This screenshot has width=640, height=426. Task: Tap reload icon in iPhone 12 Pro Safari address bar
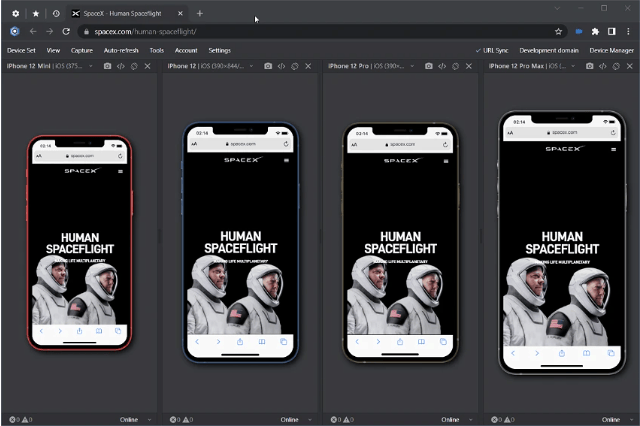(445, 144)
